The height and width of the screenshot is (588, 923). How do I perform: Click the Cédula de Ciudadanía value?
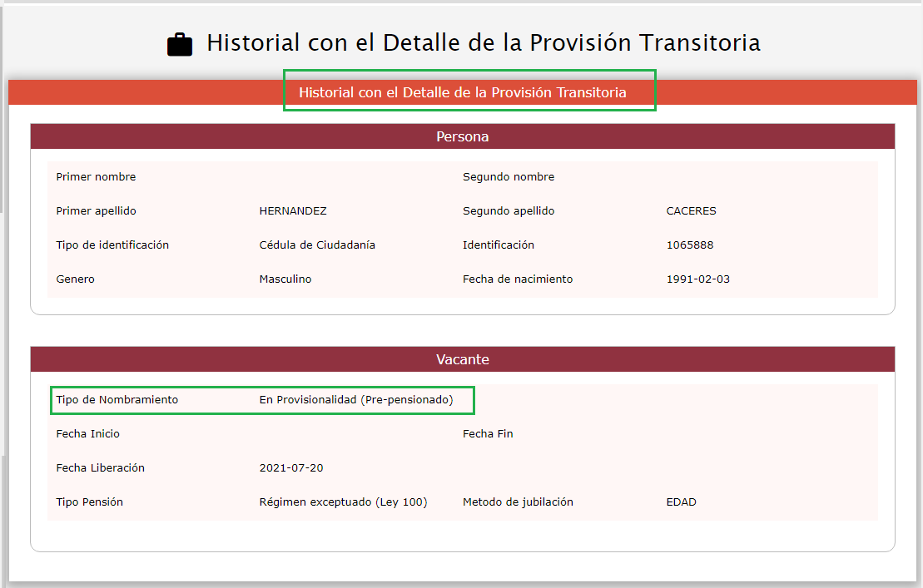point(317,245)
